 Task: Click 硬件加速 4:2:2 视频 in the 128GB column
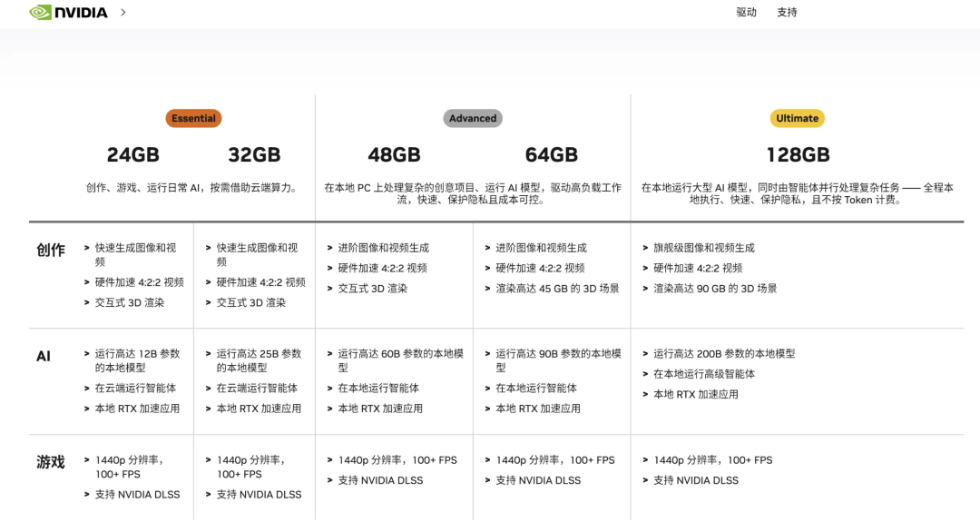click(698, 268)
